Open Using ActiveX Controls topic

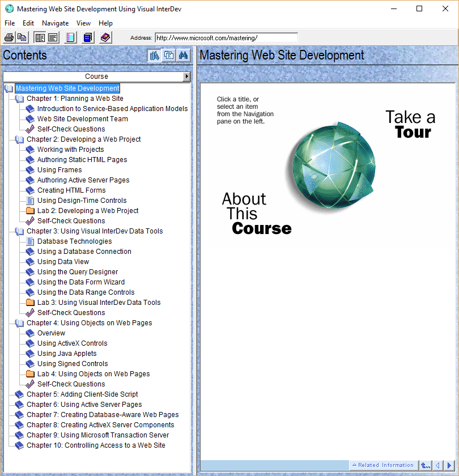(x=73, y=343)
